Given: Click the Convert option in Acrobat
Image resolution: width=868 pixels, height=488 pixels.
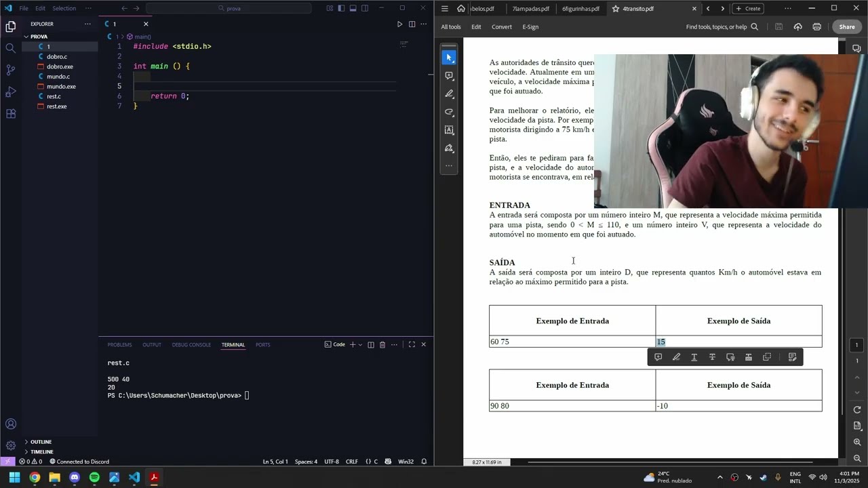Looking at the screenshot, I should click(502, 27).
